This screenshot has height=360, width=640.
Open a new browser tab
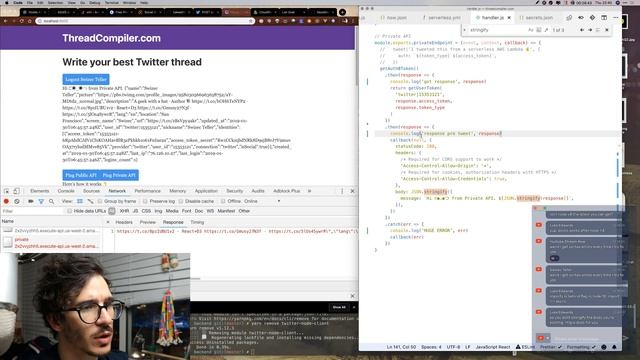coord(342,12)
